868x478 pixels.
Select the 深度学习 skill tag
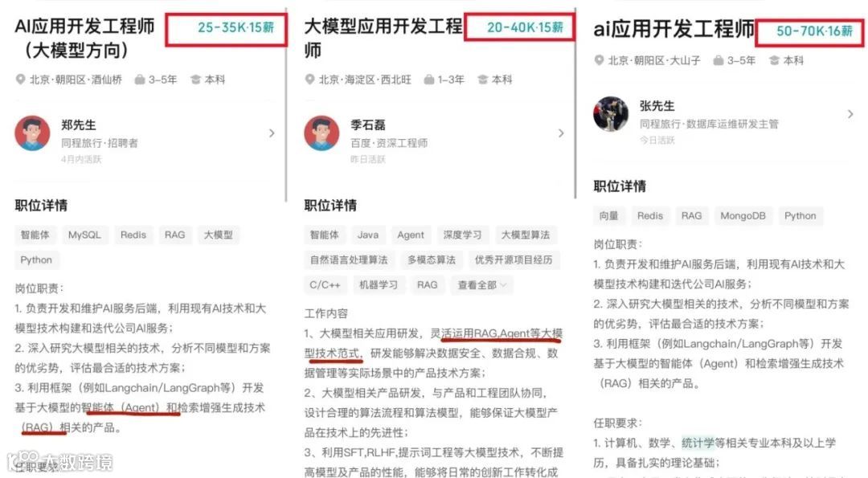462,235
